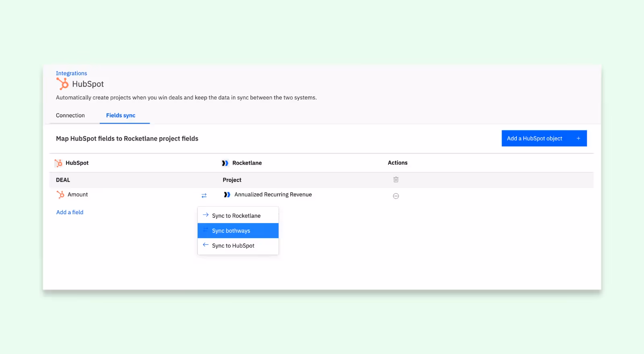
Task: Click the HubSpot page title text
Action: pos(88,84)
